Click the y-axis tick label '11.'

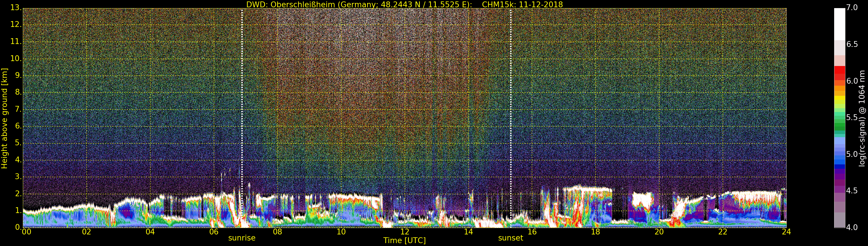[16, 41]
